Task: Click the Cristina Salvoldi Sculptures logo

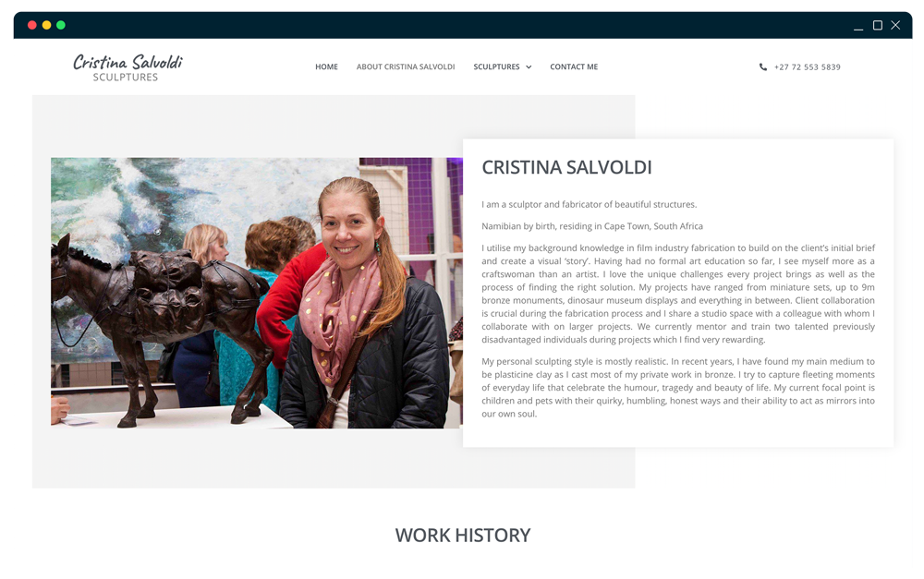Action: click(x=128, y=67)
